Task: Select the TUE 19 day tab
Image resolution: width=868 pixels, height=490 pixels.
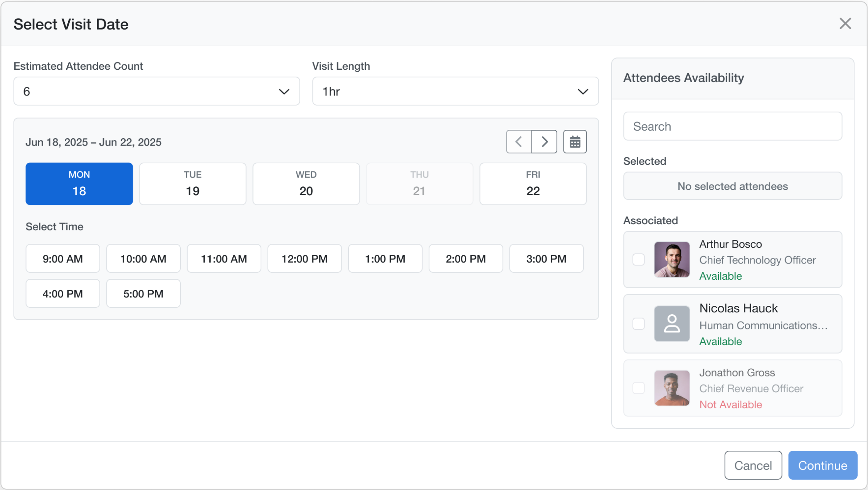Action: tap(192, 184)
